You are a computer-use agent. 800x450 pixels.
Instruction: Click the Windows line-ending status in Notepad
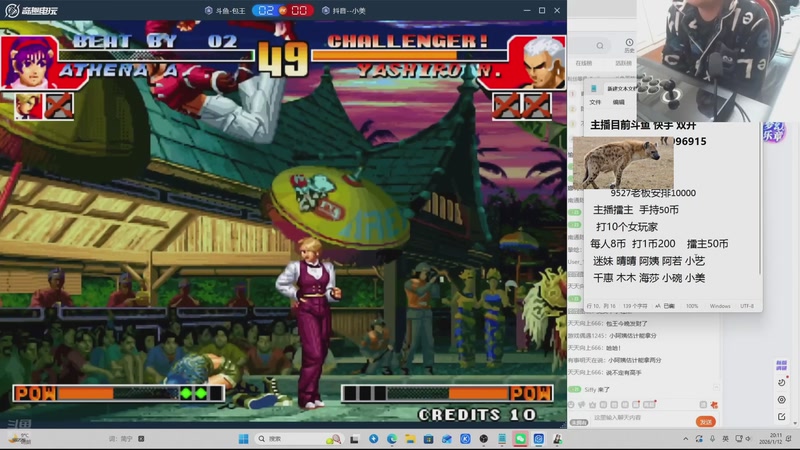pos(720,306)
